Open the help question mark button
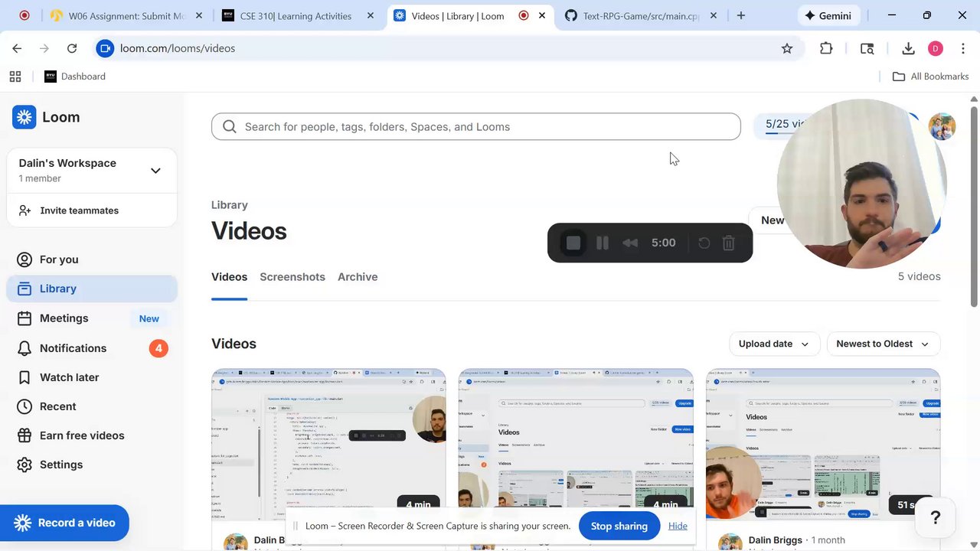The height and width of the screenshot is (551, 980). point(935,518)
